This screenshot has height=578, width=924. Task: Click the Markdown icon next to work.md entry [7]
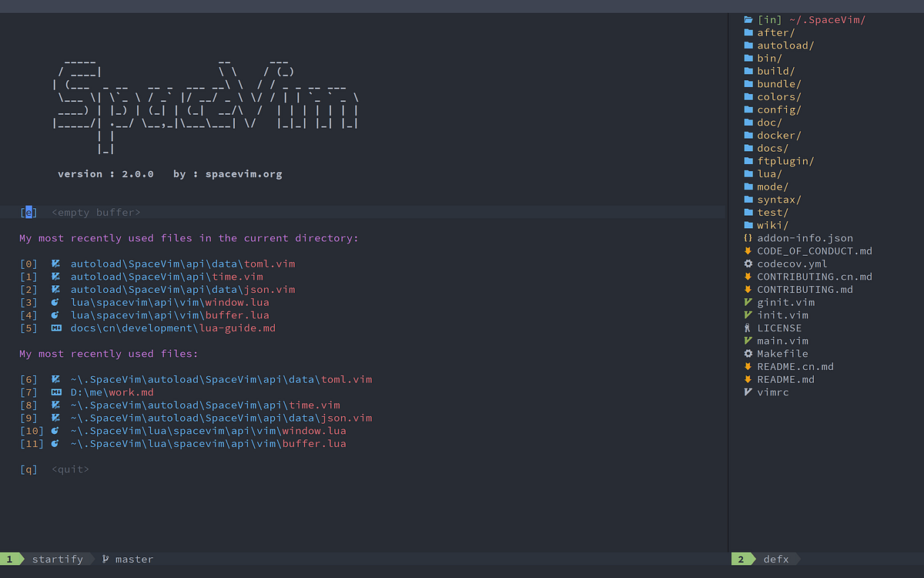pyautogui.click(x=54, y=391)
